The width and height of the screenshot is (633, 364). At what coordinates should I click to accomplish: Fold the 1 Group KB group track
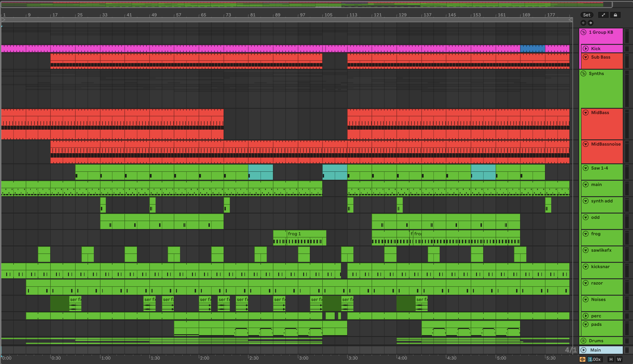[583, 32]
